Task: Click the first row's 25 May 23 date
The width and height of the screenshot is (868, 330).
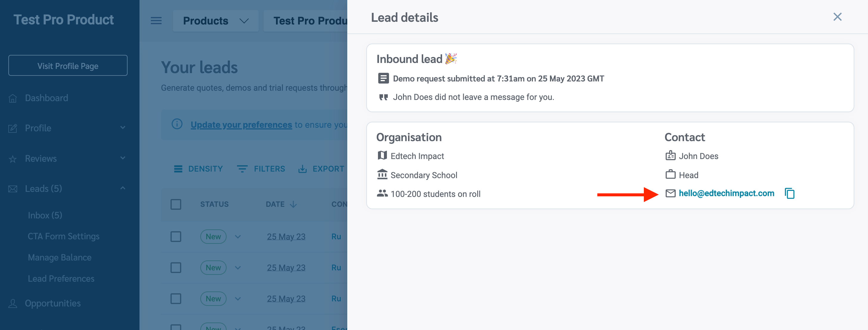Action: pyautogui.click(x=286, y=237)
